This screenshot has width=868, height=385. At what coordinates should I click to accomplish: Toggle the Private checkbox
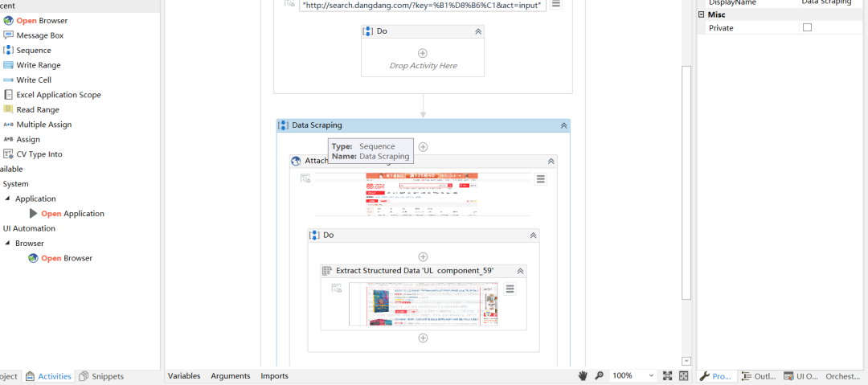[807, 27]
